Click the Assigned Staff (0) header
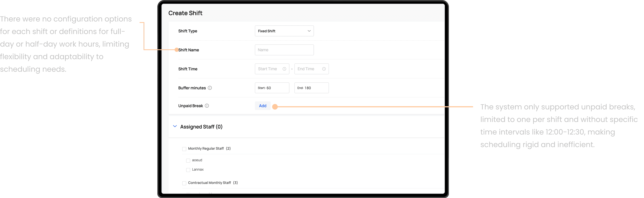Screen dimensions: 644x198 click(x=201, y=127)
